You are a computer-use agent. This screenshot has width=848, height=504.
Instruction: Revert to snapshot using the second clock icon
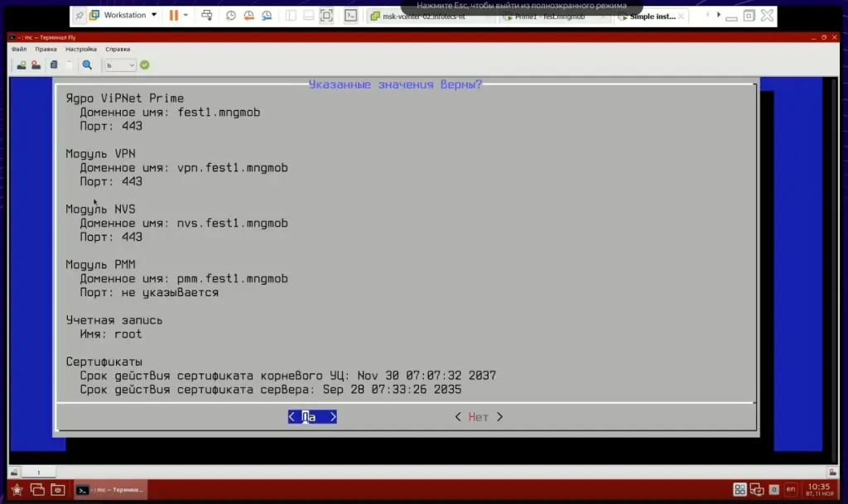tap(248, 16)
